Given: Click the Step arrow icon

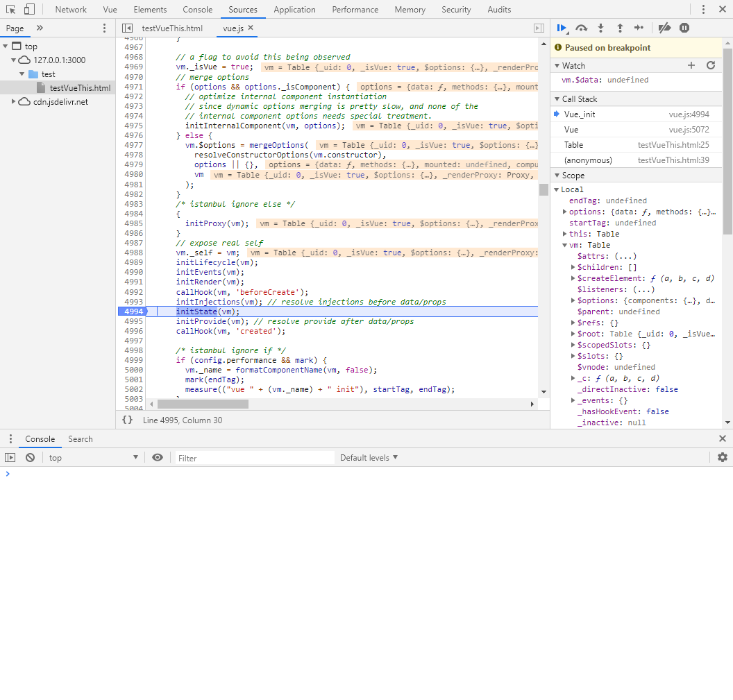Looking at the screenshot, I should (x=639, y=28).
